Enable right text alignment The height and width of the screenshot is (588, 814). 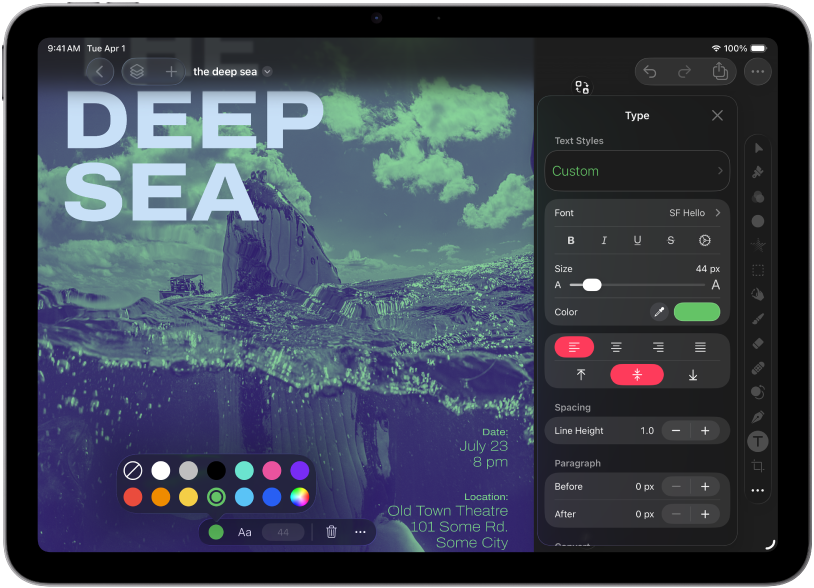click(657, 346)
